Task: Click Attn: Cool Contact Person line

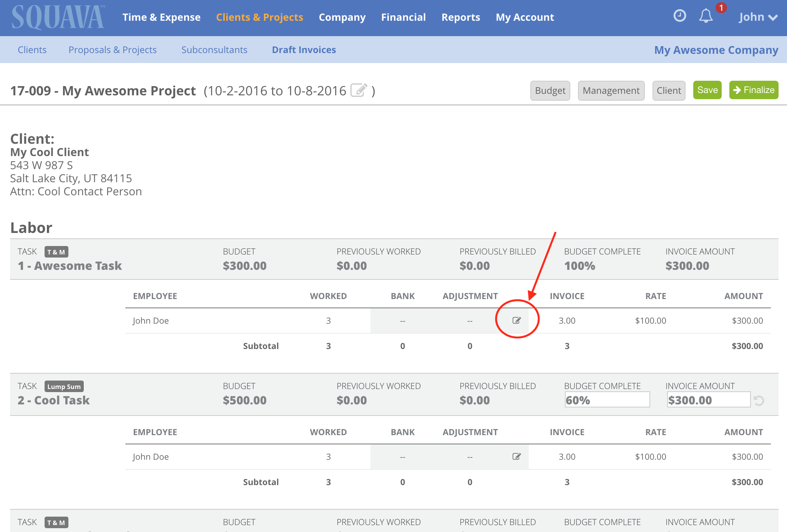Action: [76, 191]
